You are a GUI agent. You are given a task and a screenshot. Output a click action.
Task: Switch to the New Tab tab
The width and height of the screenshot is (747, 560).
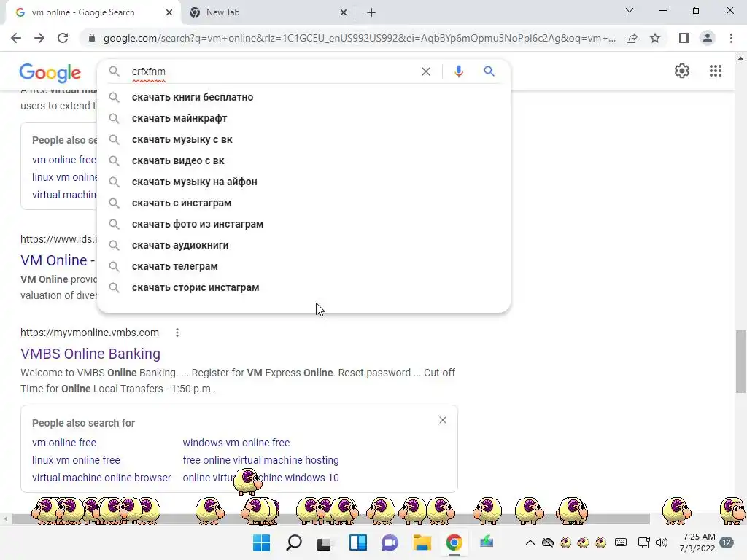268,12
